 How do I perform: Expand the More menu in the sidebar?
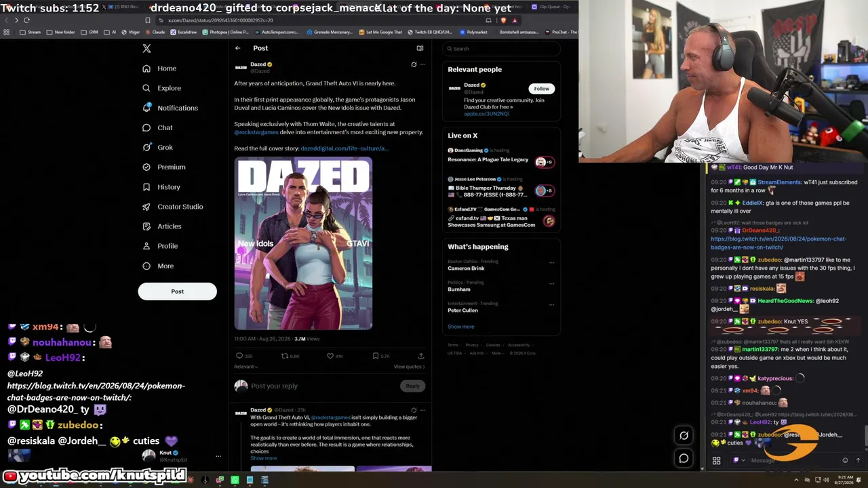point(158,266)
